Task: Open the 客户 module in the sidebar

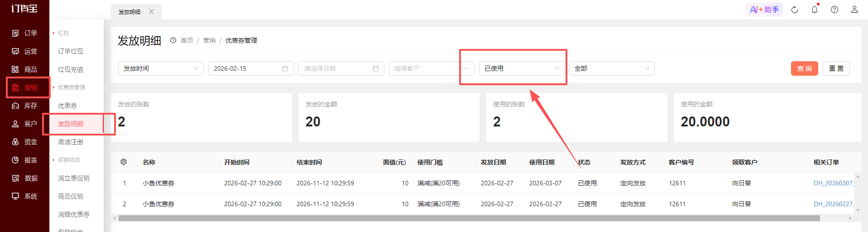Action: (x=24, y=124)
